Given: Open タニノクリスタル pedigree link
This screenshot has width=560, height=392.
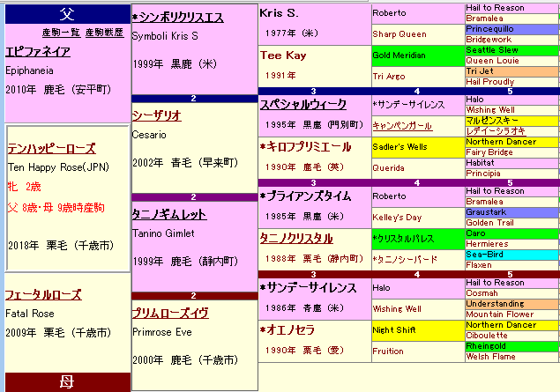Looking at the screenshot, I should (x=296, y=238).
